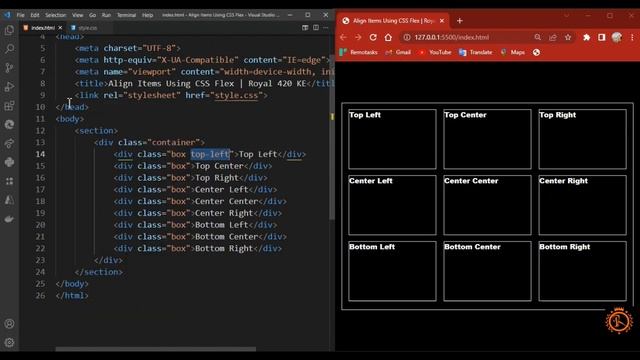Click the zoom magnifier in address bar

(538, 37)
